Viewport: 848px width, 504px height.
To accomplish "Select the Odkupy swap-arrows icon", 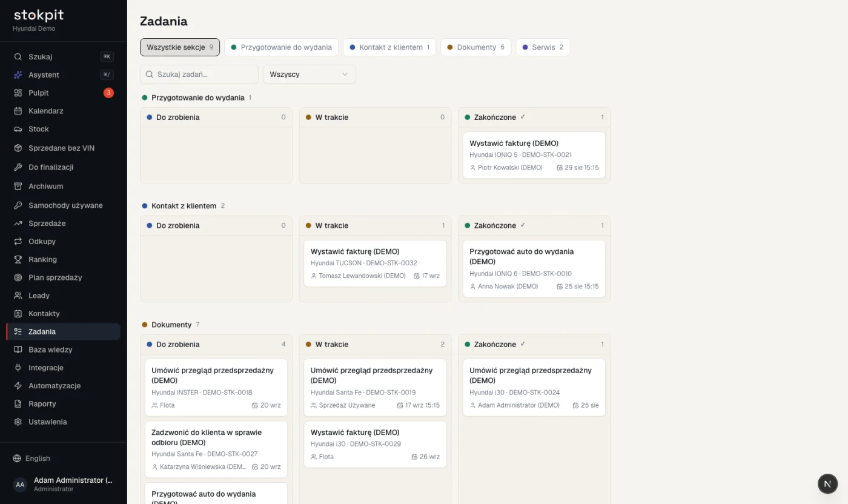I will pos(18,242).
